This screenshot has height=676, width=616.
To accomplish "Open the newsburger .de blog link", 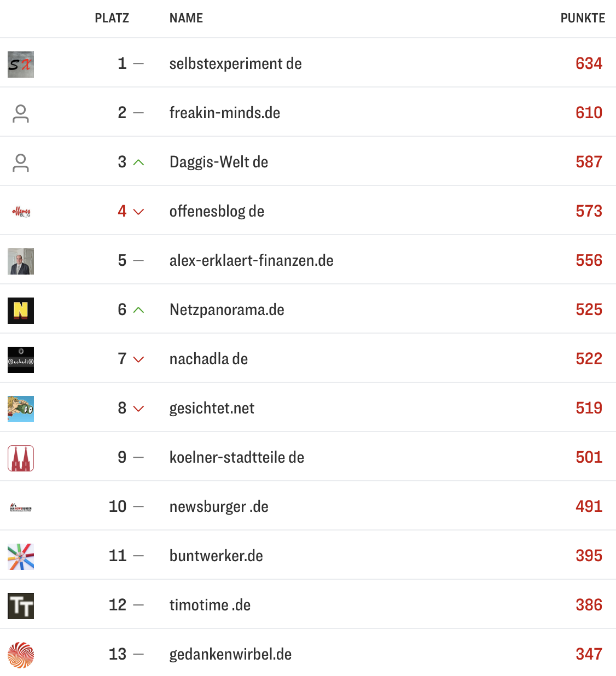I will tap(219, 507).
